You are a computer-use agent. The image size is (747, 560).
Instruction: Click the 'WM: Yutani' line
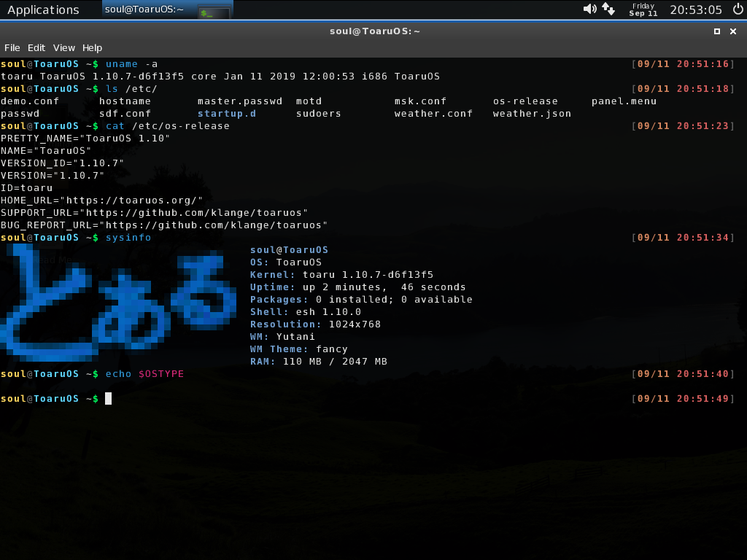[x=282, y=337]
